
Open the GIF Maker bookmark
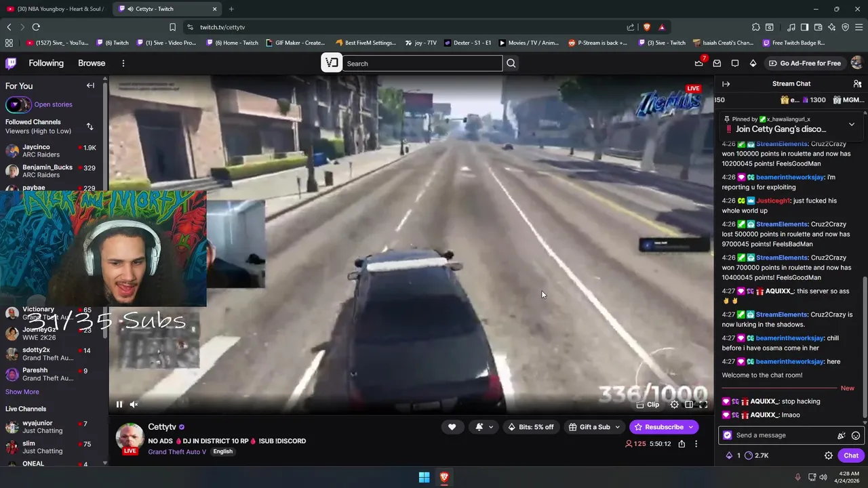[x=295, y=43]
